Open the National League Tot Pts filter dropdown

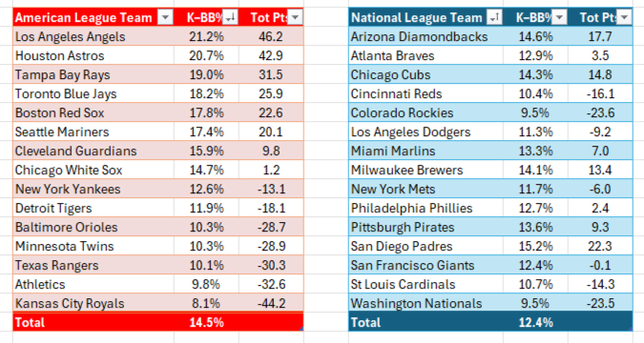point(624,18)
